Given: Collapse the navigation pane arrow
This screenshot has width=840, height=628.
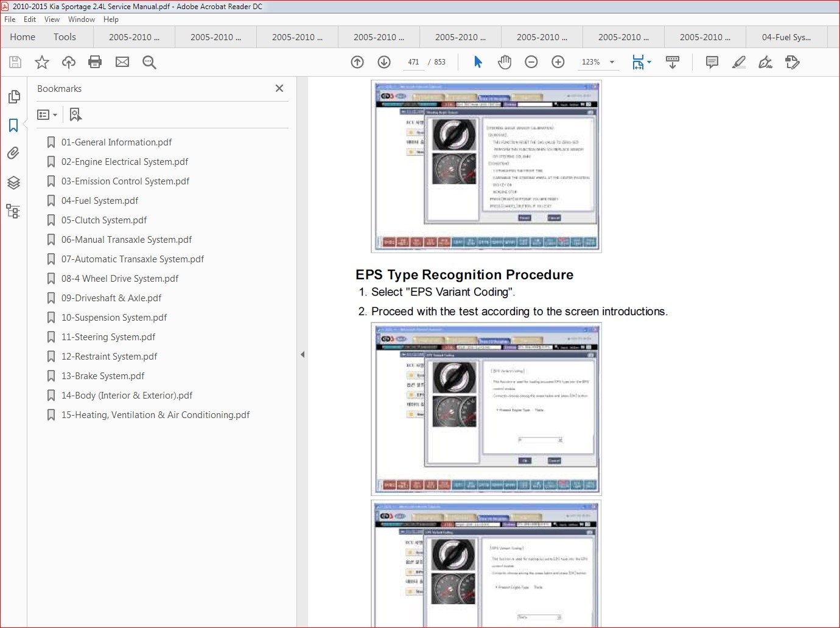Looking at the screenshot, I should coord(303,354).
